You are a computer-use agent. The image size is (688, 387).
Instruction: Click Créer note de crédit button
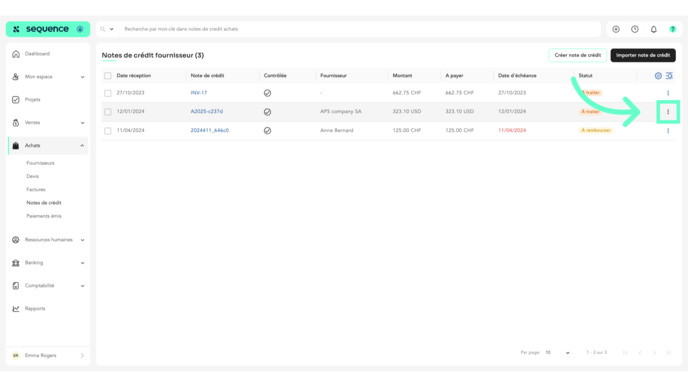577,55
